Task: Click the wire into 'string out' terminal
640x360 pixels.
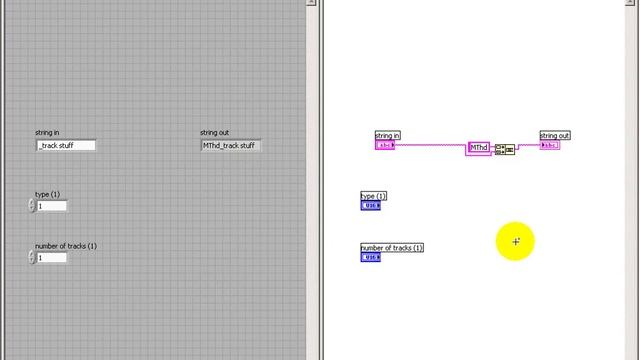Action: 528,146
